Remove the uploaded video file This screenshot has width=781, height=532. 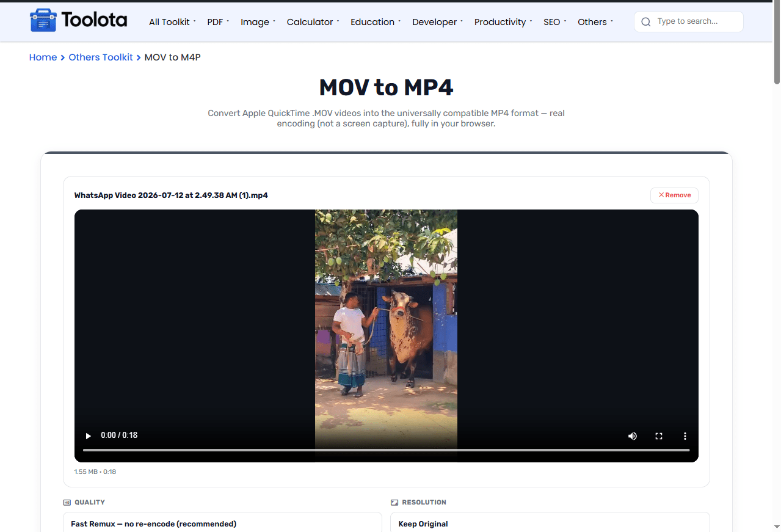[674, 195]
